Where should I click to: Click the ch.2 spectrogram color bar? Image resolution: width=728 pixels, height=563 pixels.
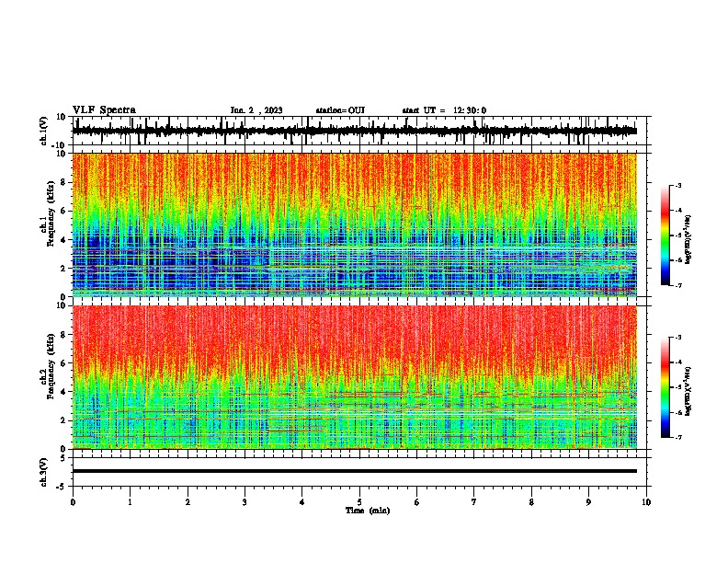pyautogui.click(x=665, y=387)
